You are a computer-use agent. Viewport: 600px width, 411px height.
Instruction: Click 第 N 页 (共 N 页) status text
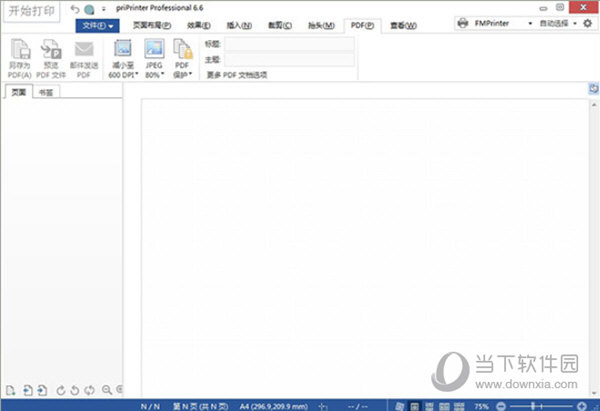(x=200, y=406)
